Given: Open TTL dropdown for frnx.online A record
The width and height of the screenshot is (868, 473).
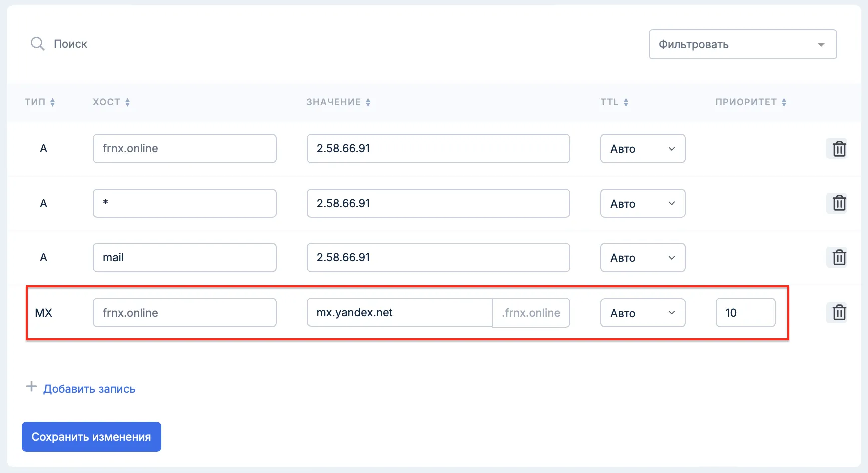Looking at the screenshot, I should [642, 149].
